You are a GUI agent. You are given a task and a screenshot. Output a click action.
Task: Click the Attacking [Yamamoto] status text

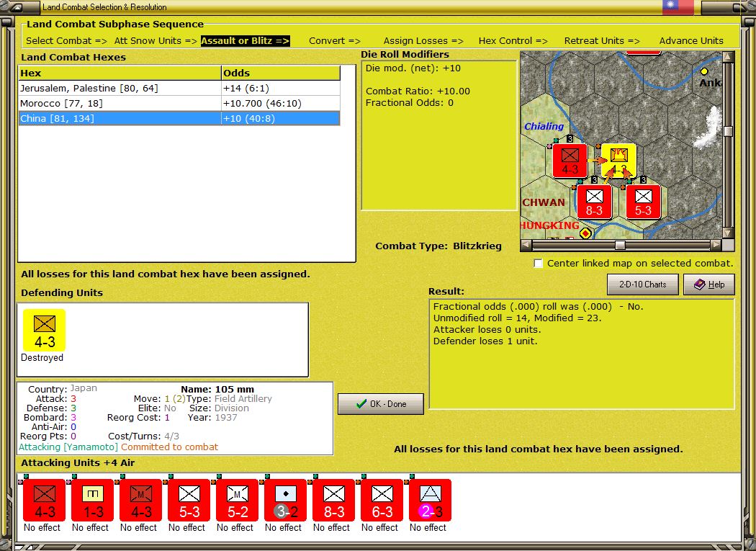pyautogui.click(x=68, y=447)
